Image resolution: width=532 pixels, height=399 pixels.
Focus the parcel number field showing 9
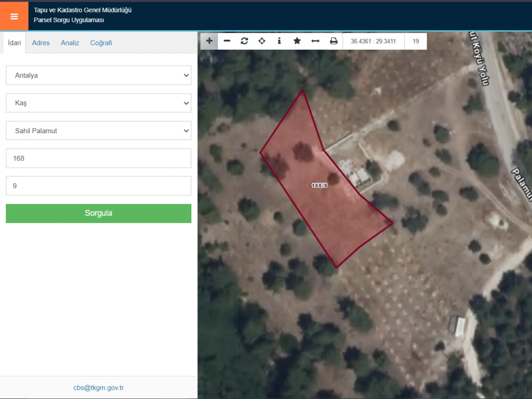98,186
